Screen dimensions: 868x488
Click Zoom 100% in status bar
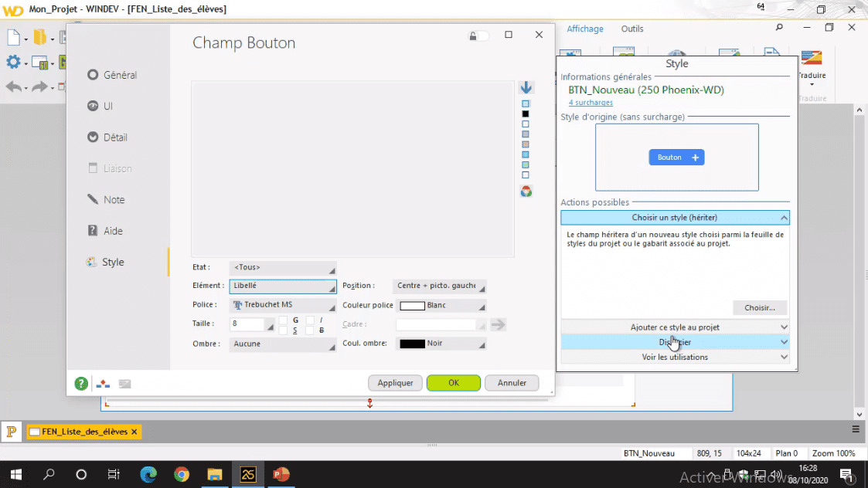pos(833,453)
